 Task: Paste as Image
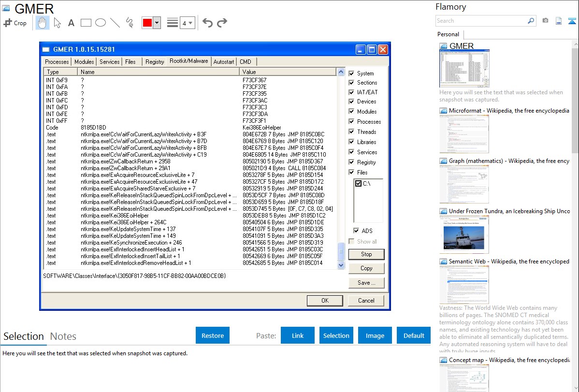tap(375, 335)
